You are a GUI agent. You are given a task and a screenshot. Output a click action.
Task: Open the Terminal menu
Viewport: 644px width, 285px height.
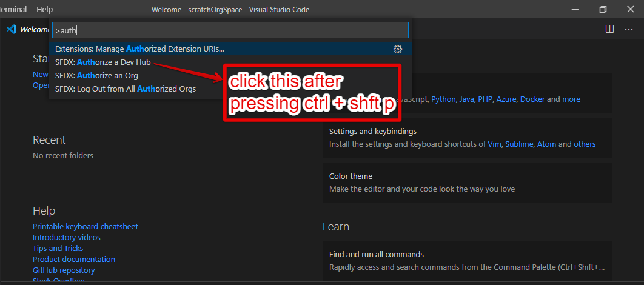point(13,10)
